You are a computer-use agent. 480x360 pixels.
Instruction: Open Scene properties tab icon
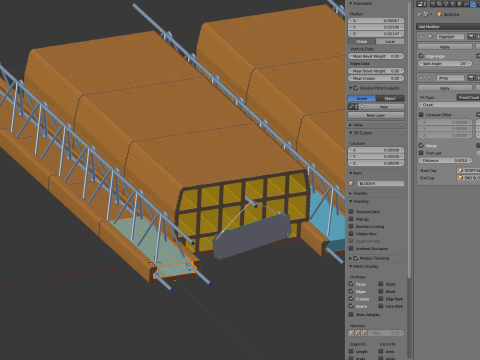pos(446,4)
